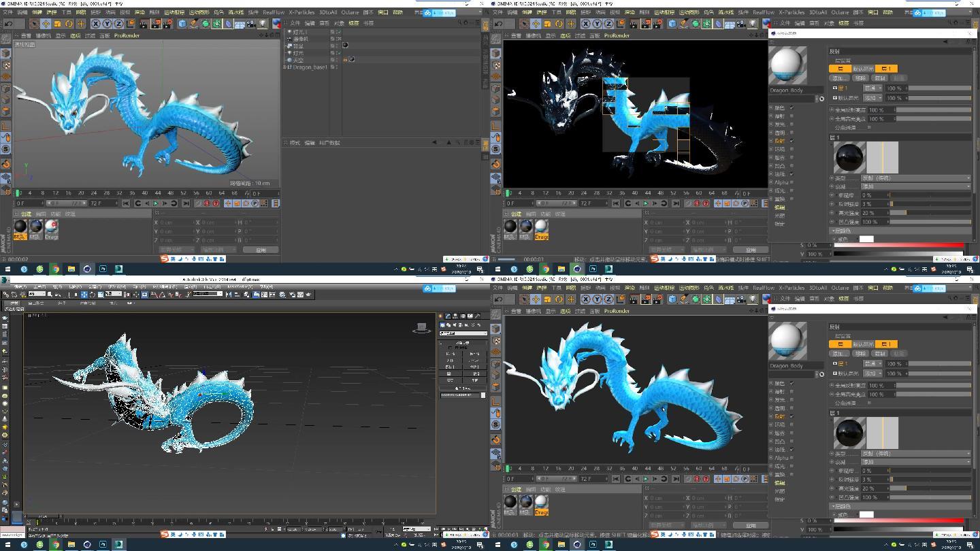Toggle 颜色 channel checkbox in top-right material editor
The height and width of the screenshot is (551, 980).
coord(791,107)
